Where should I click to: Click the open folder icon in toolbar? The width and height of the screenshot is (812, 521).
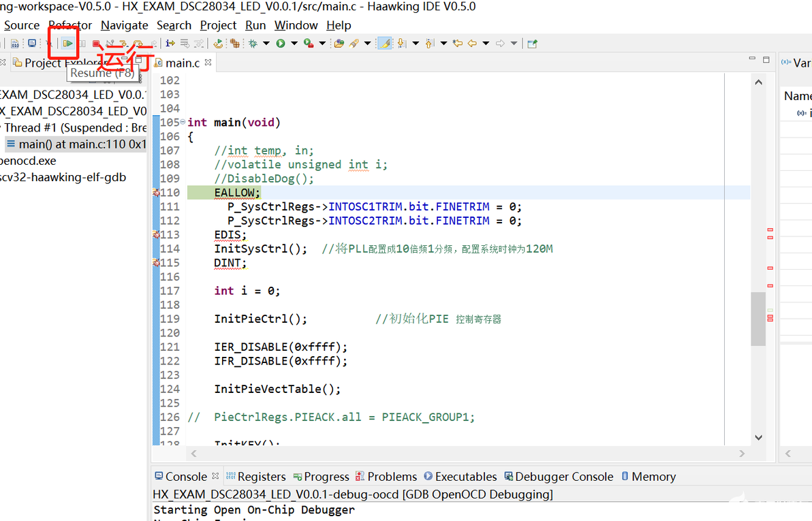coord(339,44)
